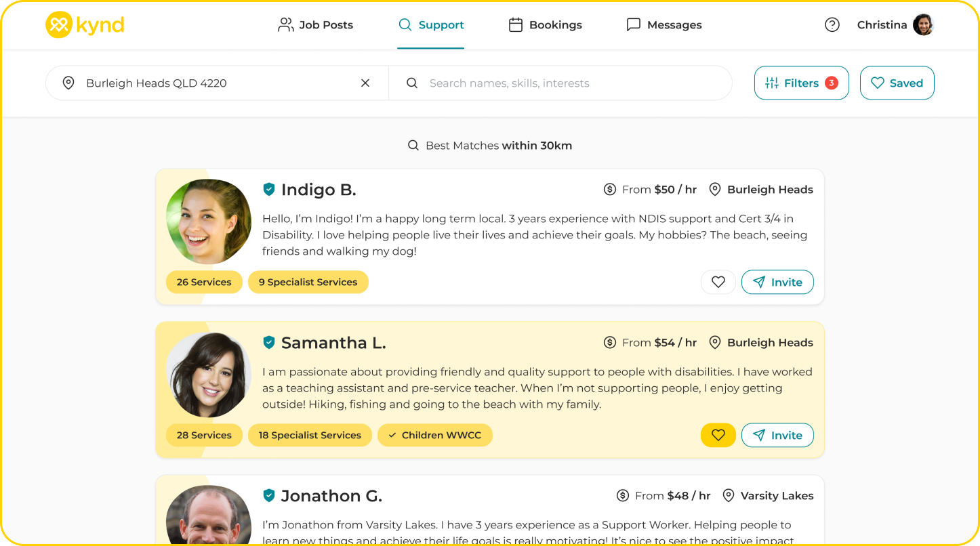Image resolution: width=980 pixels, height=546 pixels.
Task: Click Jonathon G.'s verified shield badge
Action: [x=269, y=496]
